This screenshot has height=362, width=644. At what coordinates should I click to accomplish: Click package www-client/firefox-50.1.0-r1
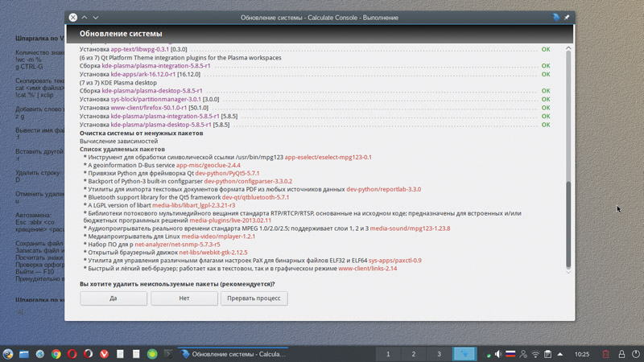pyautogui.click(x=149, y=108)
